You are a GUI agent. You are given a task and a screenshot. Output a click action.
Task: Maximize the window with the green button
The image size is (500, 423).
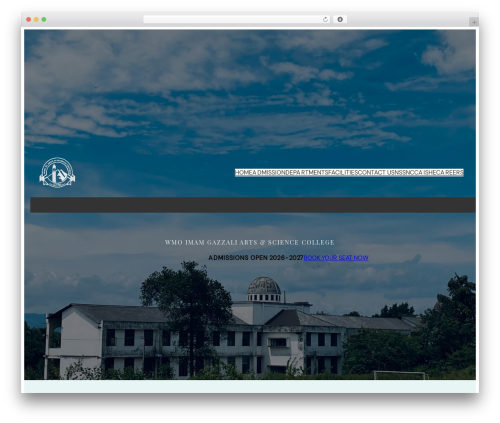coord(44,20)
